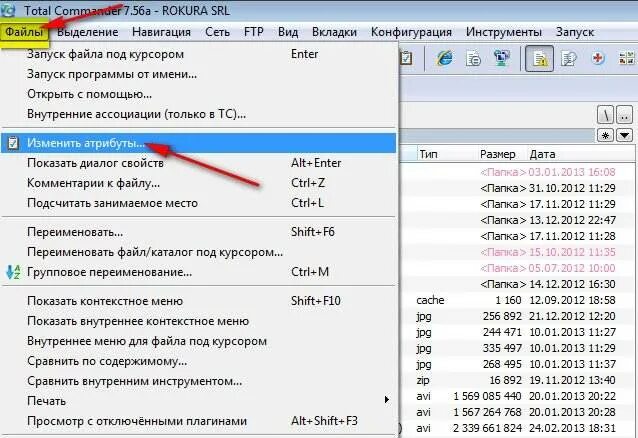Select the jpg file sized 335 497
This screenshot has width=638, height=438.
coord(518,348)
